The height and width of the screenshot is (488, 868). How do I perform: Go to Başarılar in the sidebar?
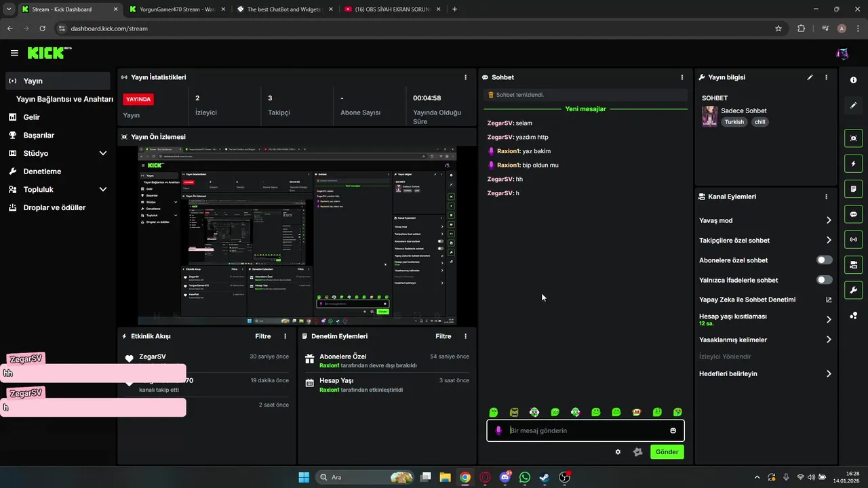(58, 135)
